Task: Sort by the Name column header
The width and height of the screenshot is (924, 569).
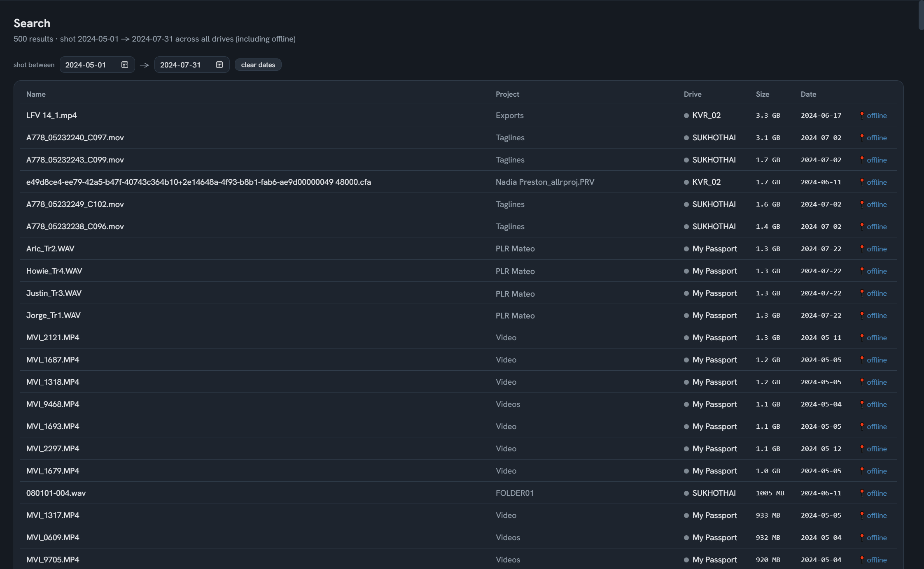Action: point(36,94)
